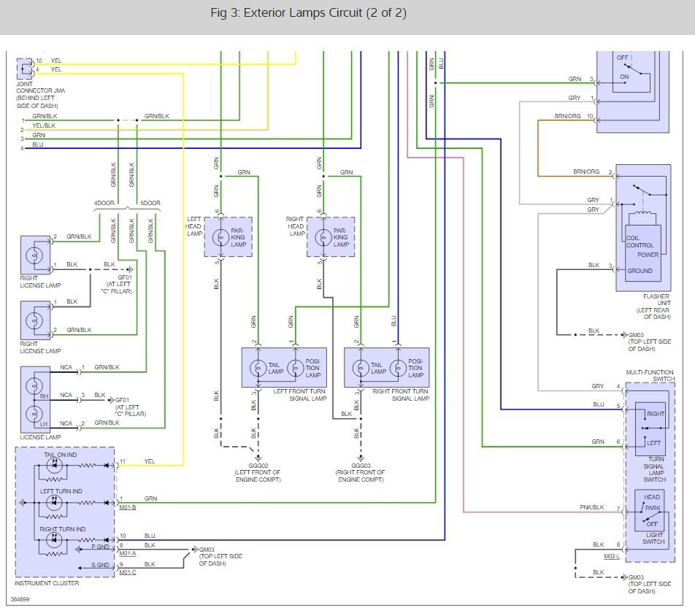This screenshot has width=695, height=616.
Task: Select position lamp bulb in left front turn signal lamp
Action: coord(295,368)
